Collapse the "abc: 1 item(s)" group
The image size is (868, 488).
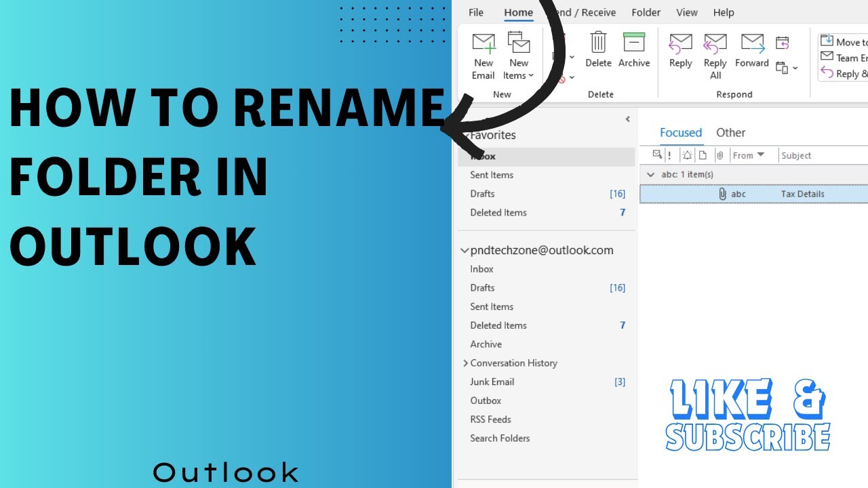650,174
